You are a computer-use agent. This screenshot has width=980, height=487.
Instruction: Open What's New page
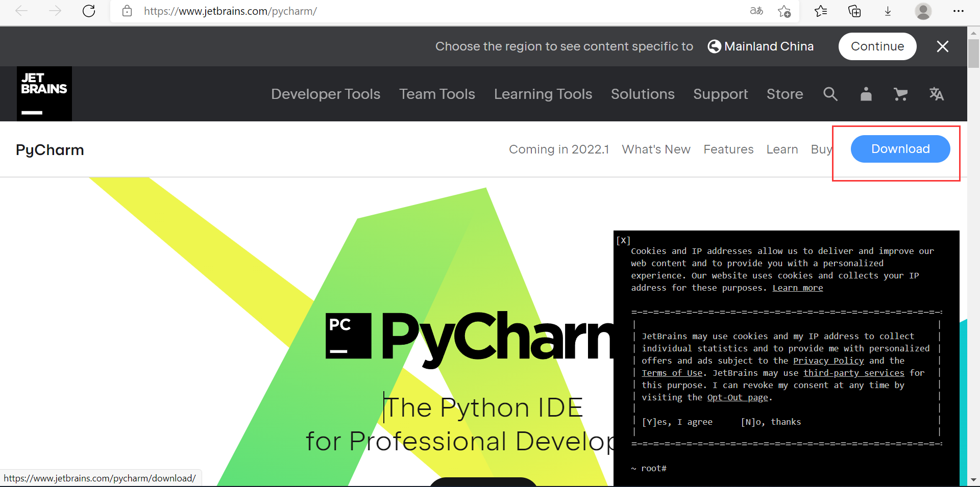pyautogui.click(x=656, y=149)
